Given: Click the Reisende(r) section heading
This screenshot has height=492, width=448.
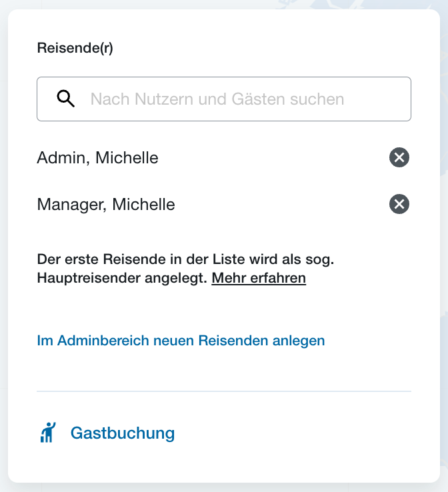Looking at the screenshot, I should tap(75, 48).
